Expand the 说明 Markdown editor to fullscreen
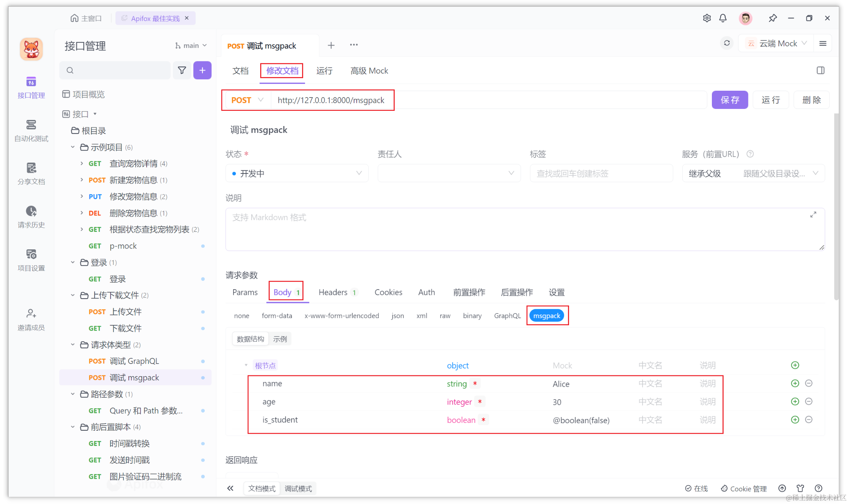The height and width of the screenshot is (504, 849). click(x=813, y=214)
